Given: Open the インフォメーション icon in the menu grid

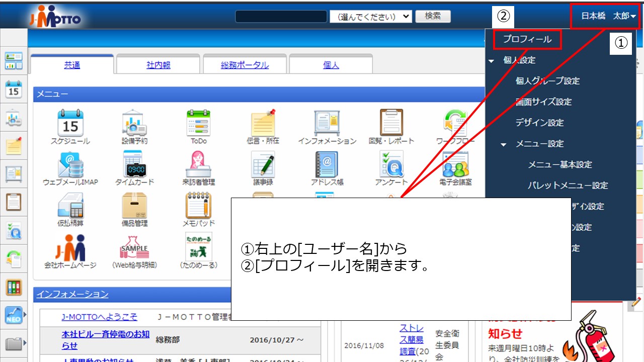Looking at the screenshot, I should (327, 123).
